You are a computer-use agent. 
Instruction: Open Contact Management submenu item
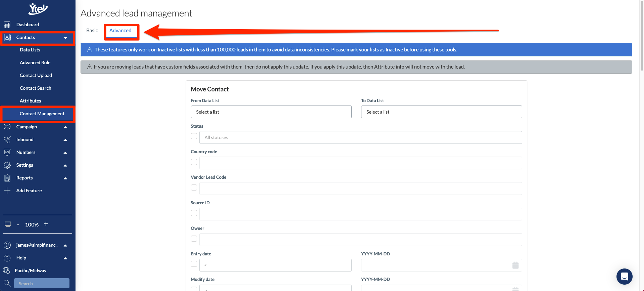click(x=42, y=114)
